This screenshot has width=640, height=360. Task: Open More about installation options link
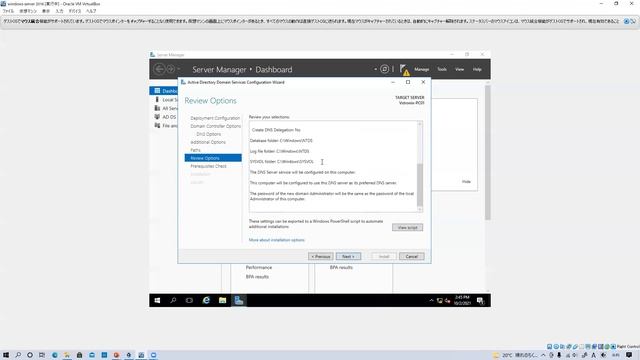pos(277,240)
